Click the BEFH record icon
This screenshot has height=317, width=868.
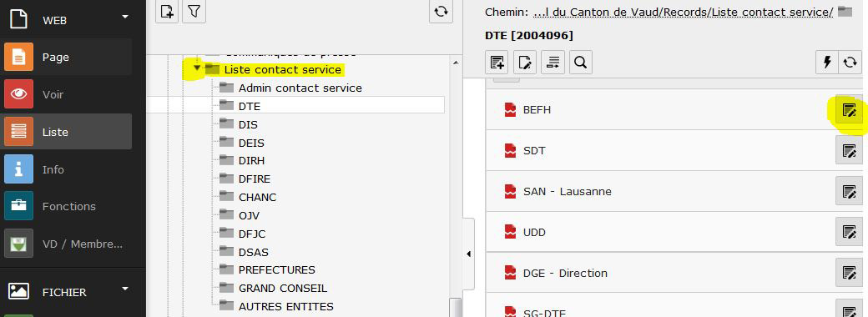[510, 109]
